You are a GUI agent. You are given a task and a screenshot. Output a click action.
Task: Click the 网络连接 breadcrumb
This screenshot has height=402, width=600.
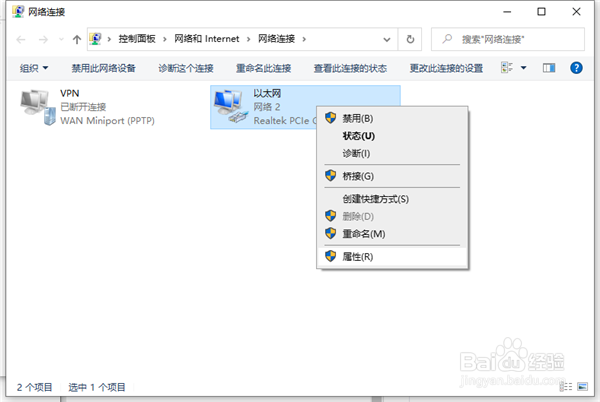pos(276,39)
